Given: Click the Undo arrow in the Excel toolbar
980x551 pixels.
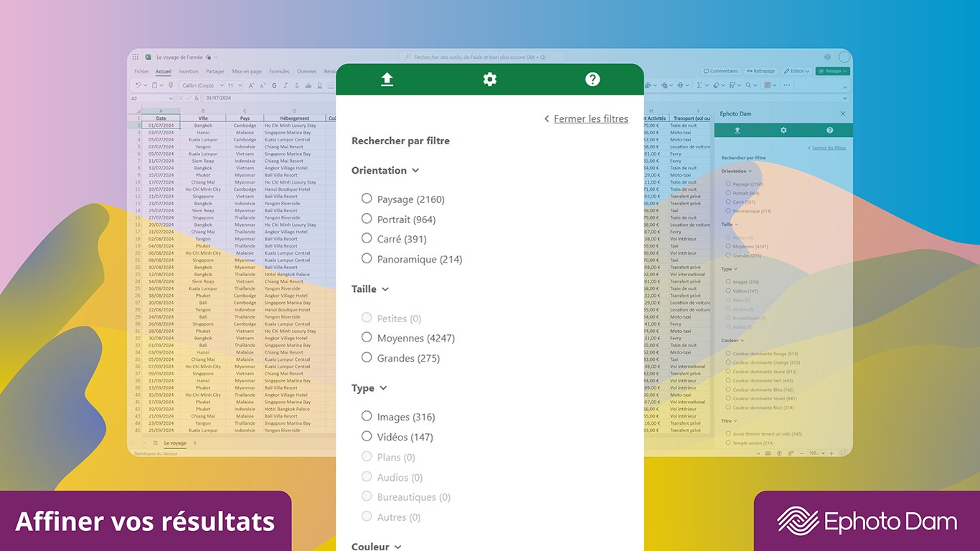Looking at the screenshot, I should 138,85.
